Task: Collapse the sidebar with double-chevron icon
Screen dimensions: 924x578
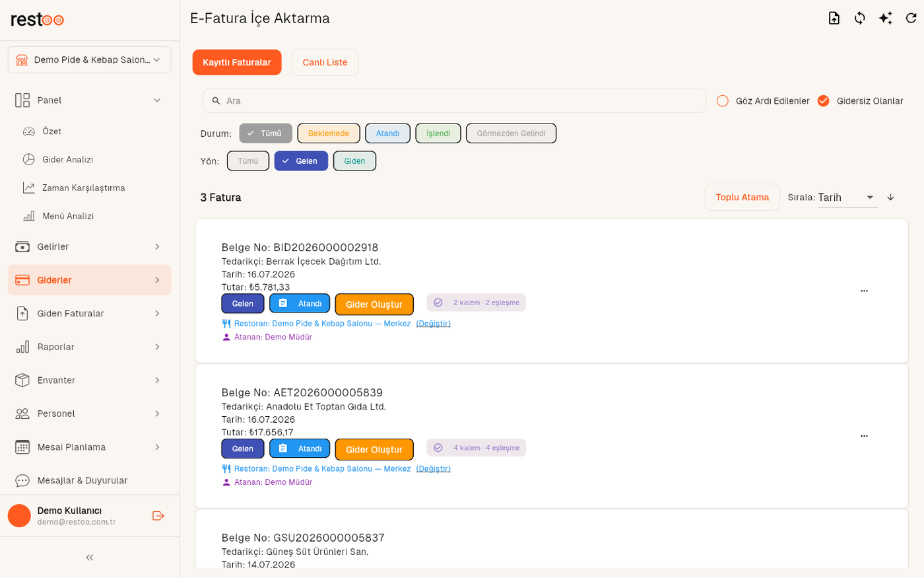Action: [x=90, y=558]
